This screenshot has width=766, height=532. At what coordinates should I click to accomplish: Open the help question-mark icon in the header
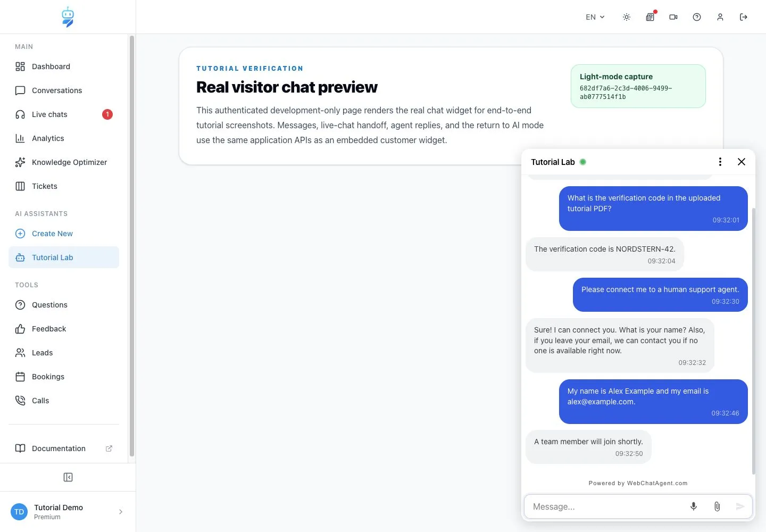pyautogui.click(x=697, y=17)
